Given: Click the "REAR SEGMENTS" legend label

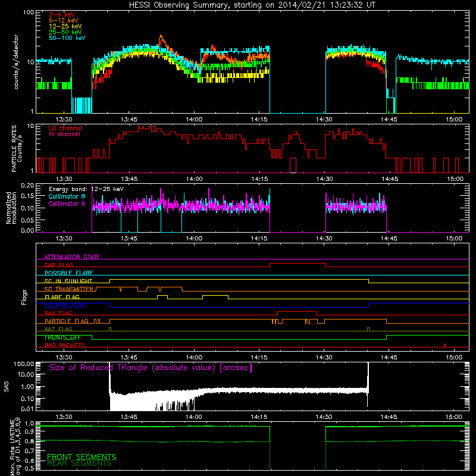Looking at the screenshot, I should [79, 464].
